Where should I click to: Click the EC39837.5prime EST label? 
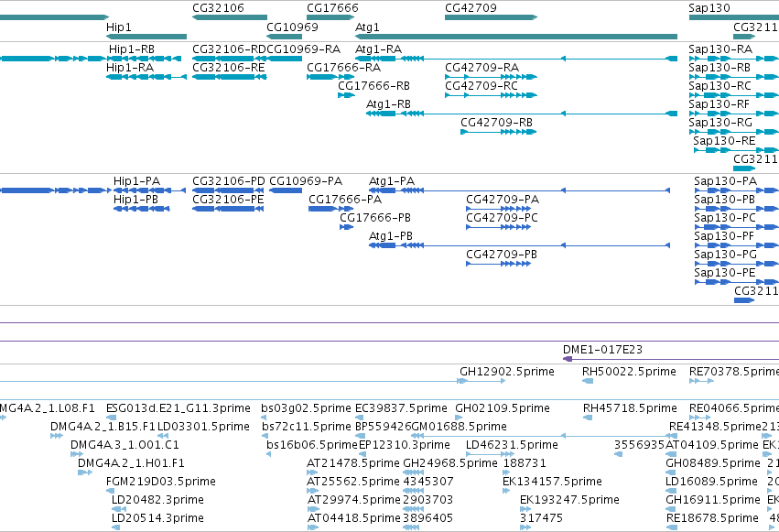pyautogui.click(x=402, y=408)
